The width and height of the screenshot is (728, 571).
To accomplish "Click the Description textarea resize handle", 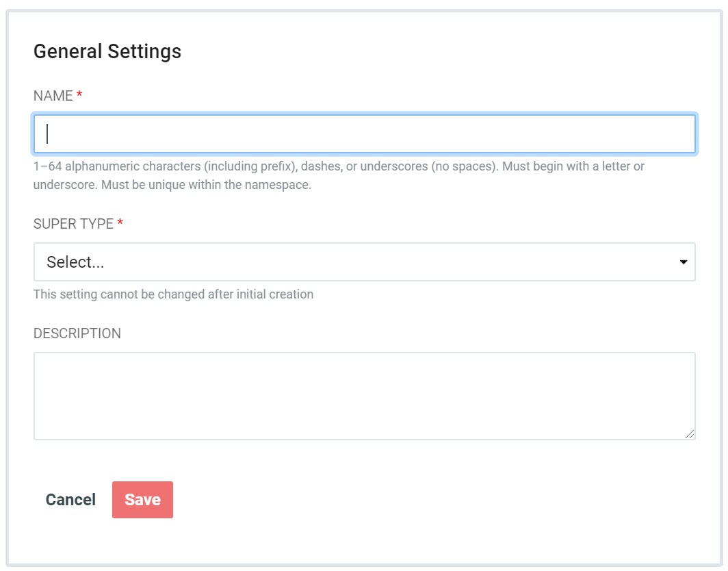I will 690,434.
